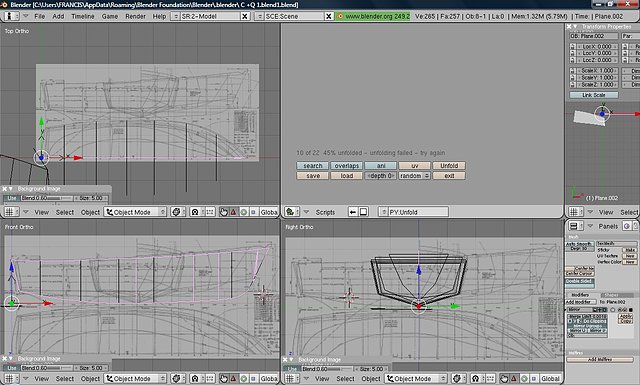Image resolution: width=640 pixels, height=385 pixels.
Task: Open Global orientation dropdown in Right Ortho header
Action: click(x=550, y=378)
